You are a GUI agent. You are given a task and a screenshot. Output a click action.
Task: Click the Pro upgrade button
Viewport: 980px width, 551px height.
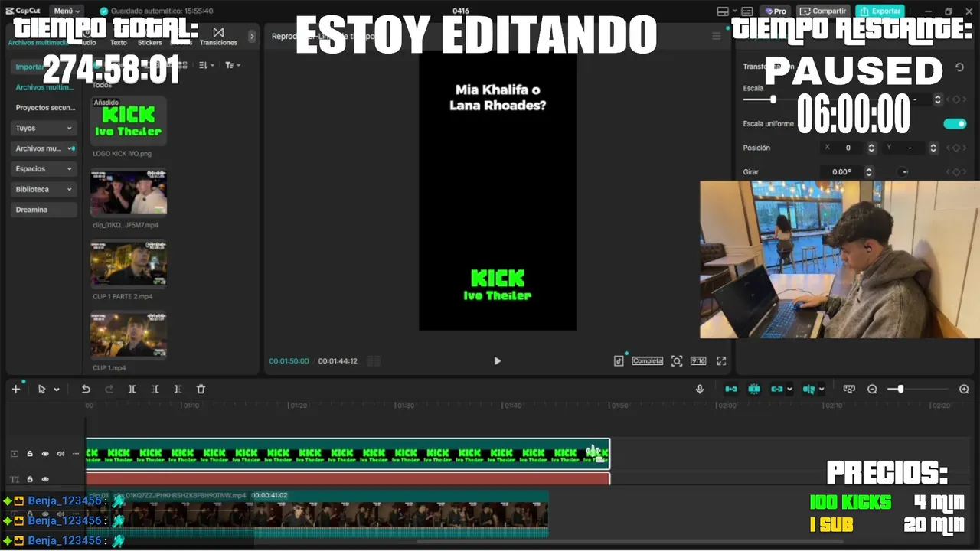774,11
